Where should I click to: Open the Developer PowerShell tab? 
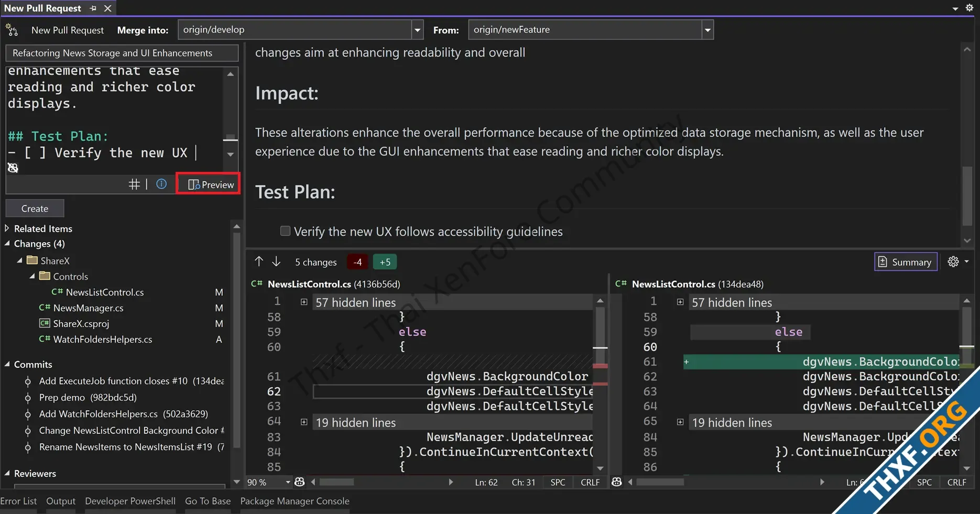(x=130, y=501)
